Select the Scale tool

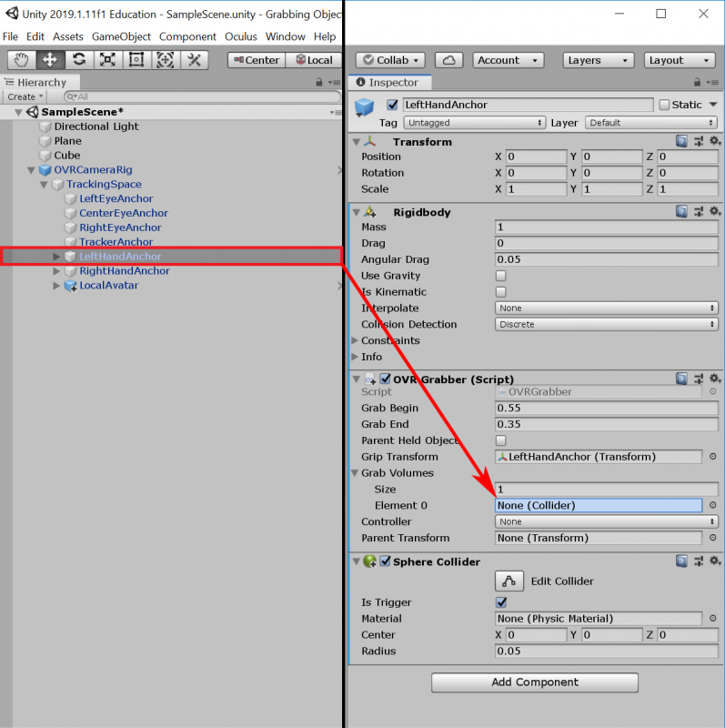pyautogui.click(x=107, y=60)
